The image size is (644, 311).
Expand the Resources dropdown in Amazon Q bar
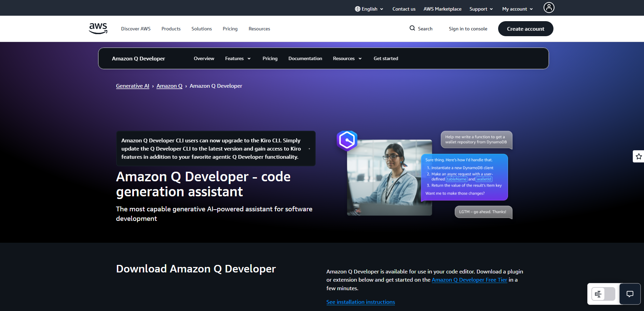347,58
